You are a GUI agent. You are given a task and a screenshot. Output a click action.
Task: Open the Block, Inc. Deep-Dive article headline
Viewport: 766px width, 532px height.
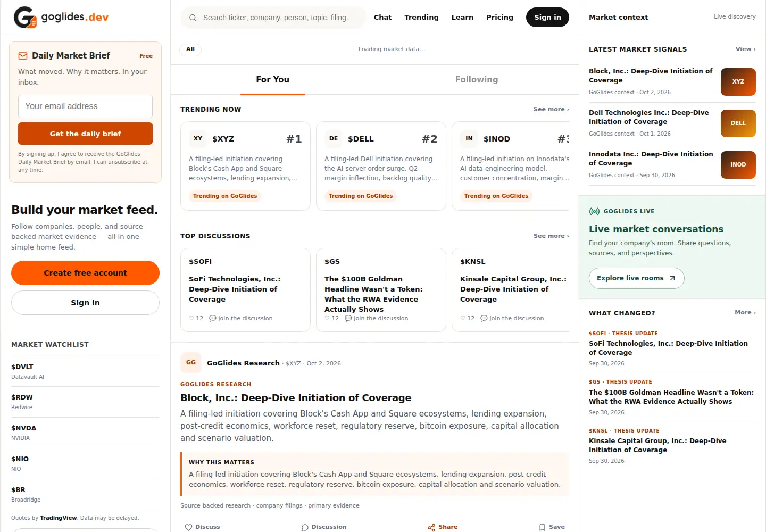point(296,398)
